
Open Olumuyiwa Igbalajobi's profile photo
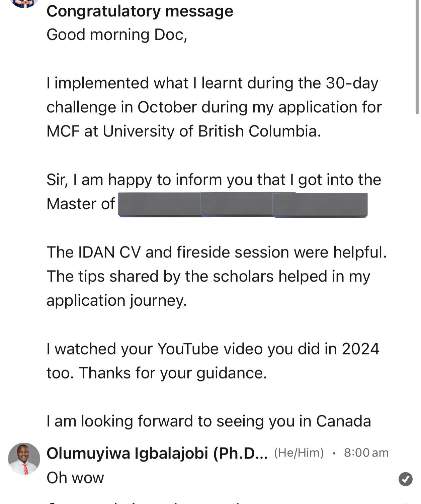[x=24, y=459]
